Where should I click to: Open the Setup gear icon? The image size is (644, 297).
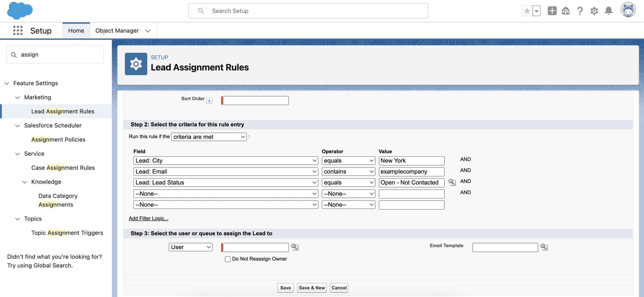594,10
